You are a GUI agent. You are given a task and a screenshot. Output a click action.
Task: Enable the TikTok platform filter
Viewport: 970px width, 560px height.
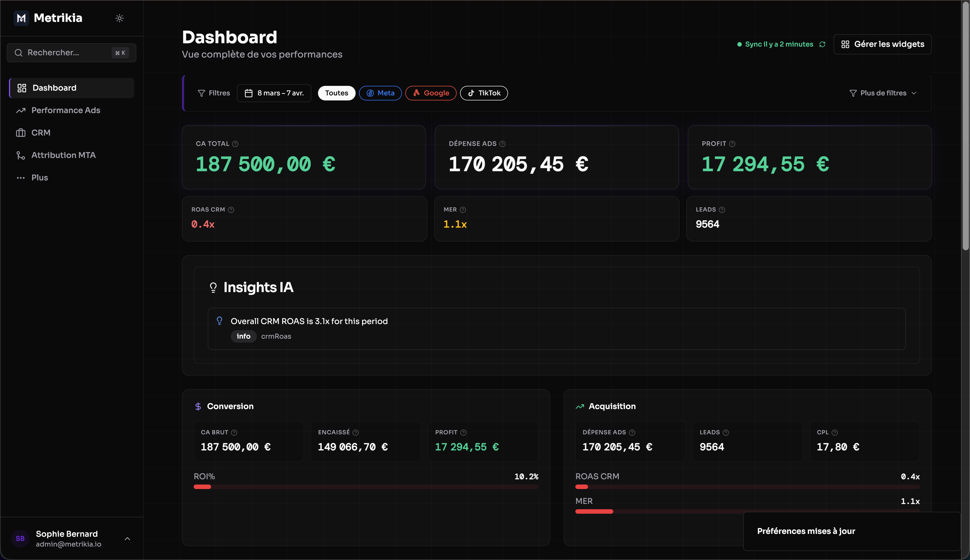tap(483, 93)
